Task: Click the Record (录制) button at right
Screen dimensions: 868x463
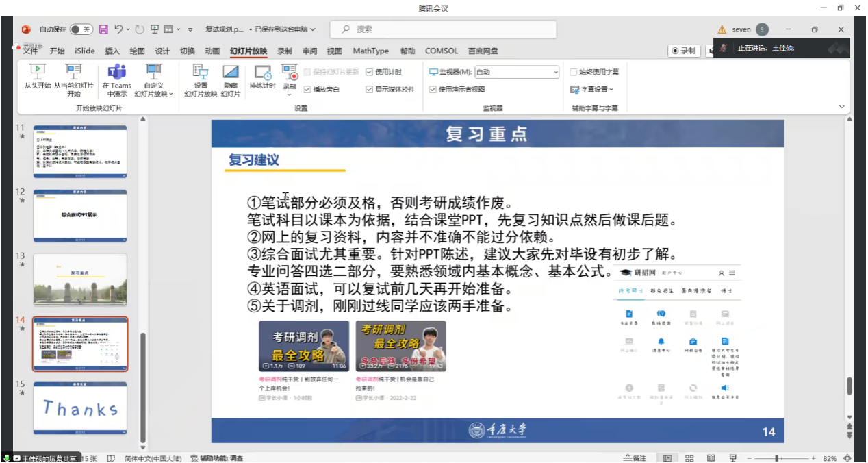Action: (x=683, y=51)
